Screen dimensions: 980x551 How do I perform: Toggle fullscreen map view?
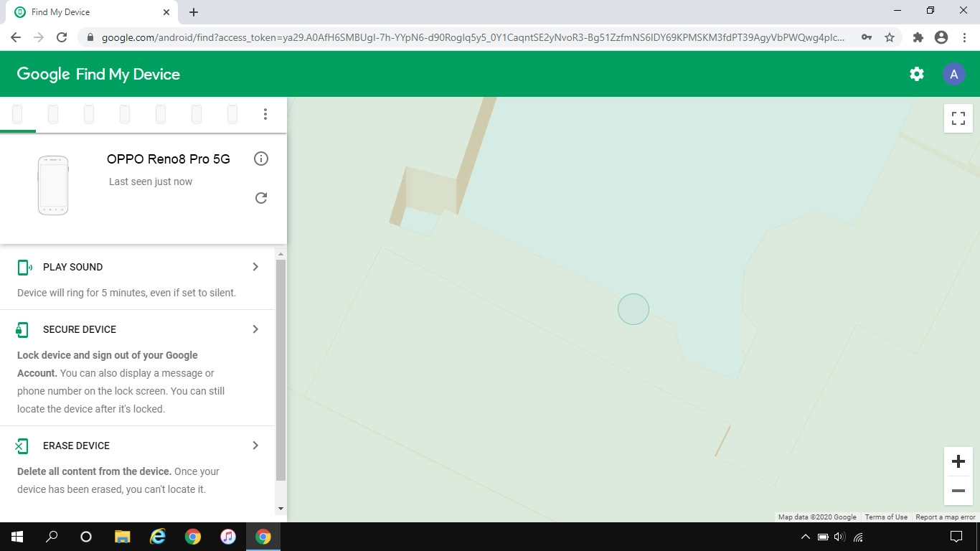click(958, 118)
